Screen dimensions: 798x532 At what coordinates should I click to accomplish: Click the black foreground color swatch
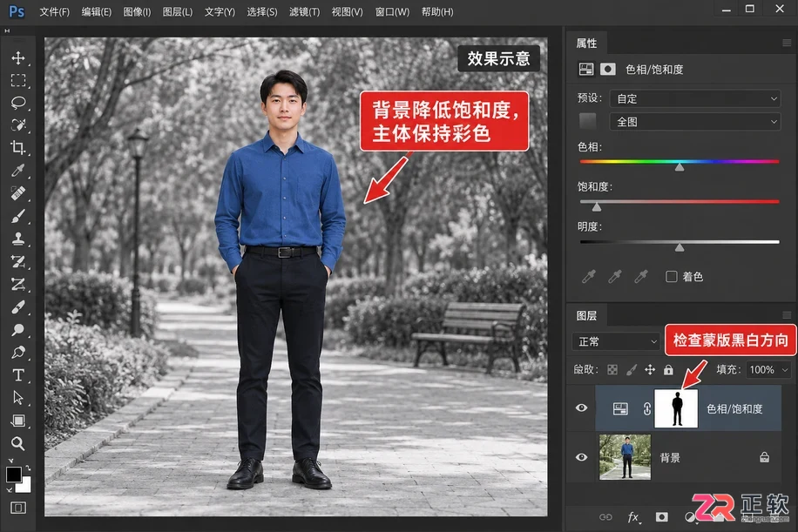(13, 474)
